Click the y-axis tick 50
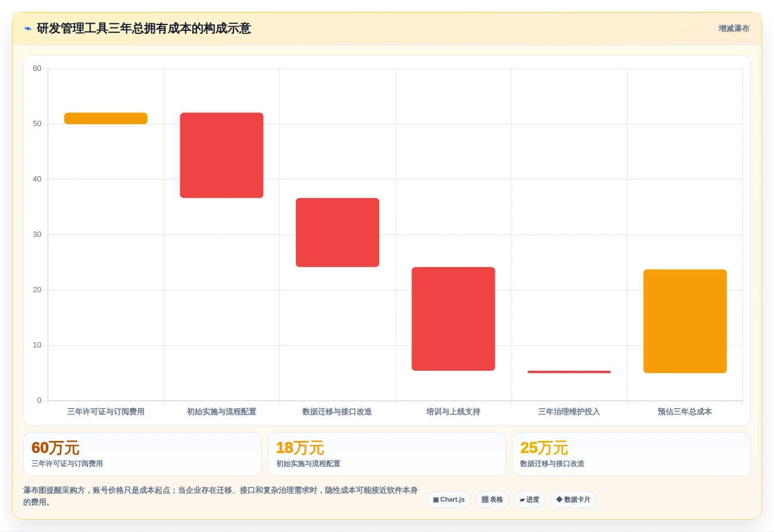Screen dimensions: 774x532 tap(37, 124)
